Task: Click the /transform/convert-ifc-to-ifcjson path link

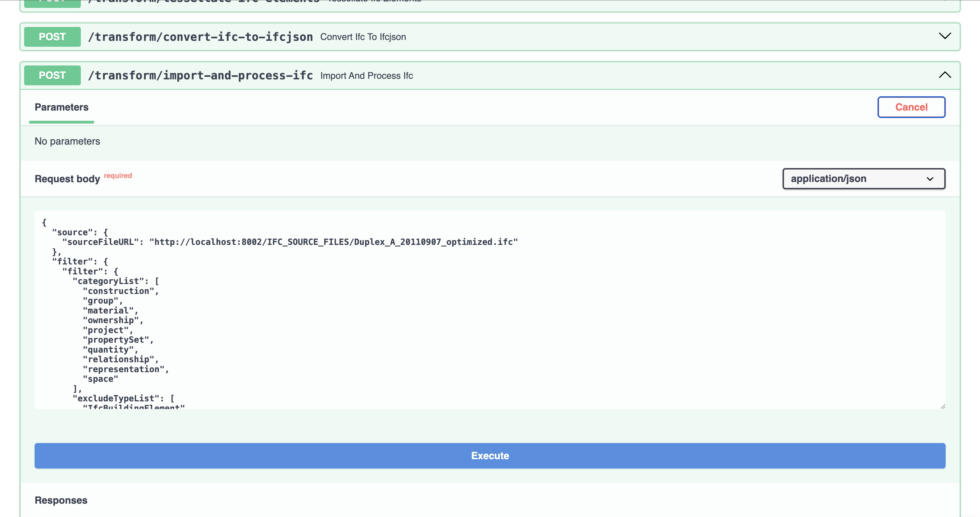Action: click(201, 37)
